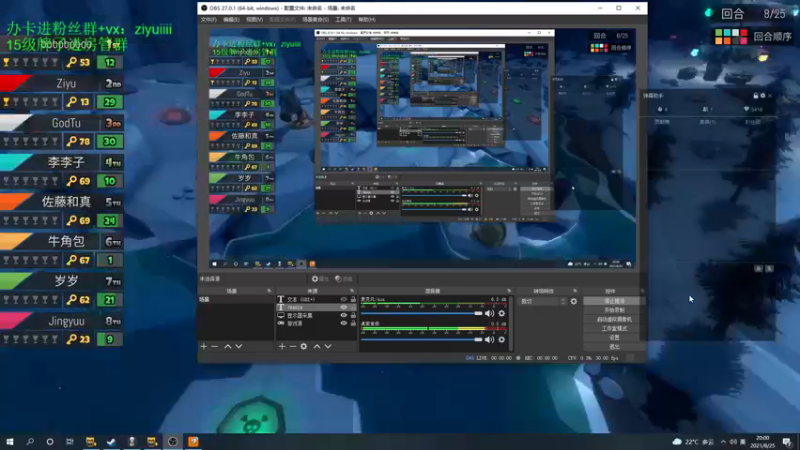The width and height of the screenshot is (800, 450).
Task: Open 视图(V) menu in OBS
Action: coord(254,19)
